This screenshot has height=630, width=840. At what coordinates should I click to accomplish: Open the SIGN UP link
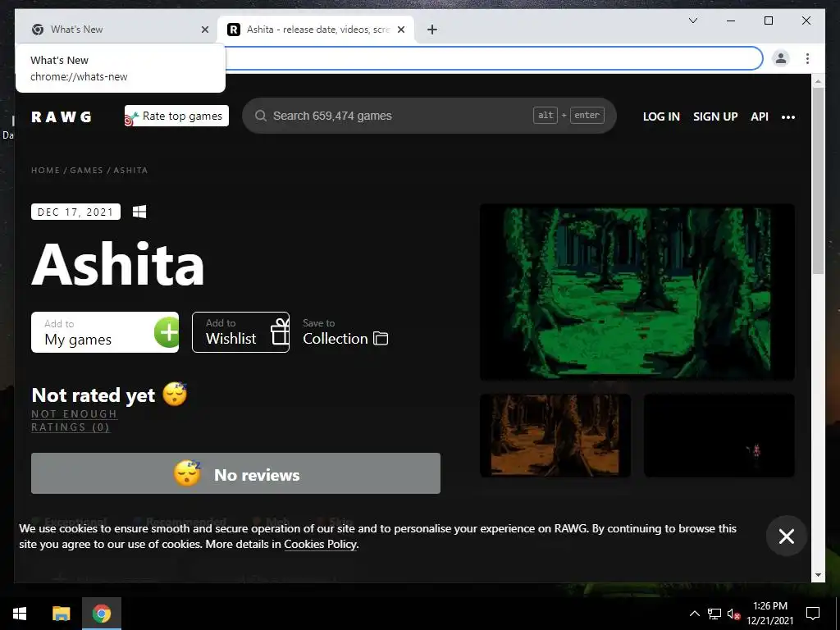(715, 116)
